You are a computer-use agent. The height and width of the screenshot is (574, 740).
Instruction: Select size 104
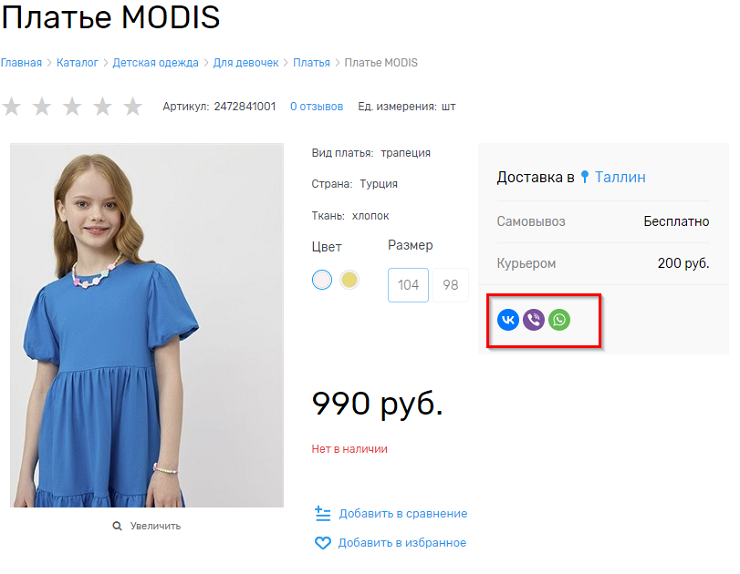click(408, 285)
